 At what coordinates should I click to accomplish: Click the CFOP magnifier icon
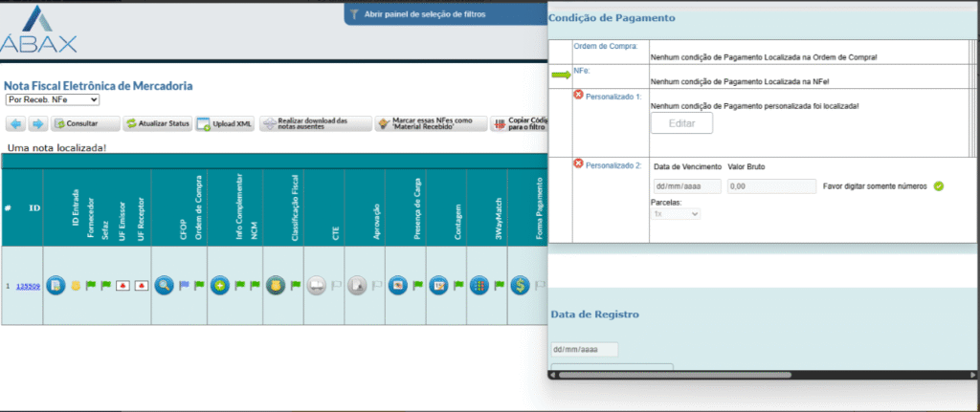pyautogui.click(x=164, y=286)
